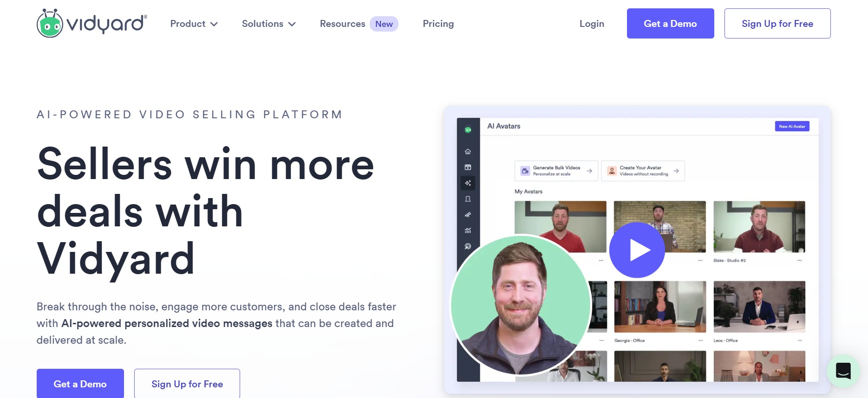Expand the Solutions dropdown chevron

point(292,24)
